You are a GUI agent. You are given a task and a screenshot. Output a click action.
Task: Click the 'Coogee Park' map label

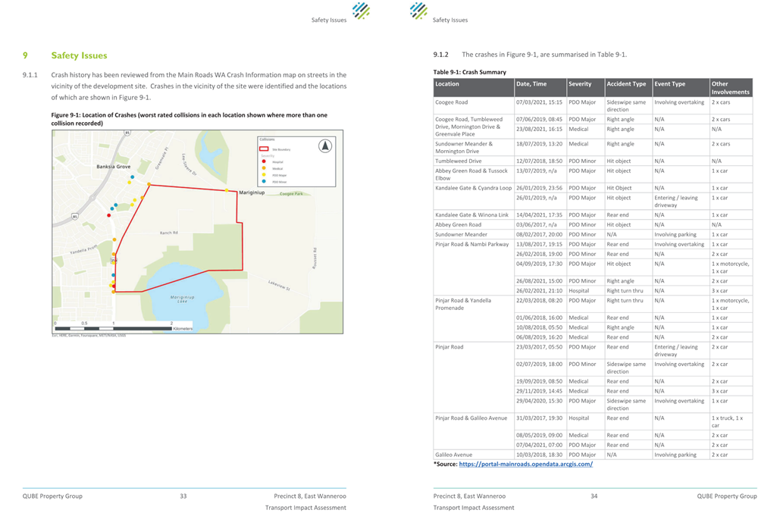point(291,194)
